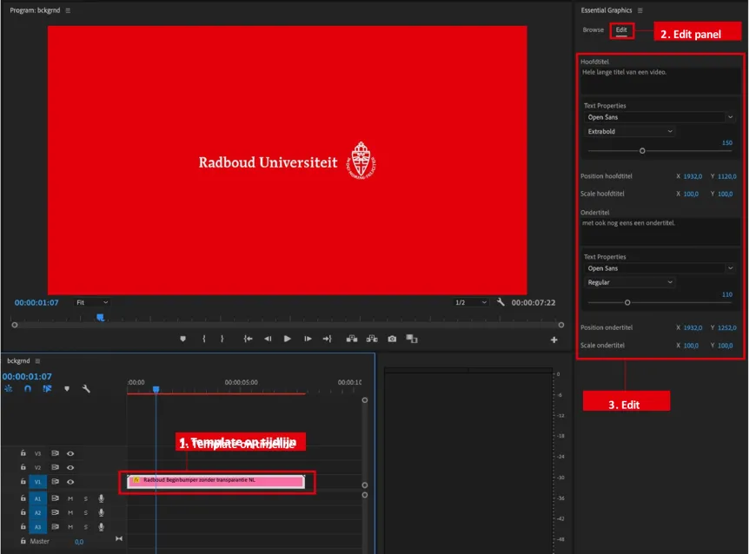Adjust Ondertitel font size slider at 110
This screenshot has height=554, width=756.
click(627, 302)
